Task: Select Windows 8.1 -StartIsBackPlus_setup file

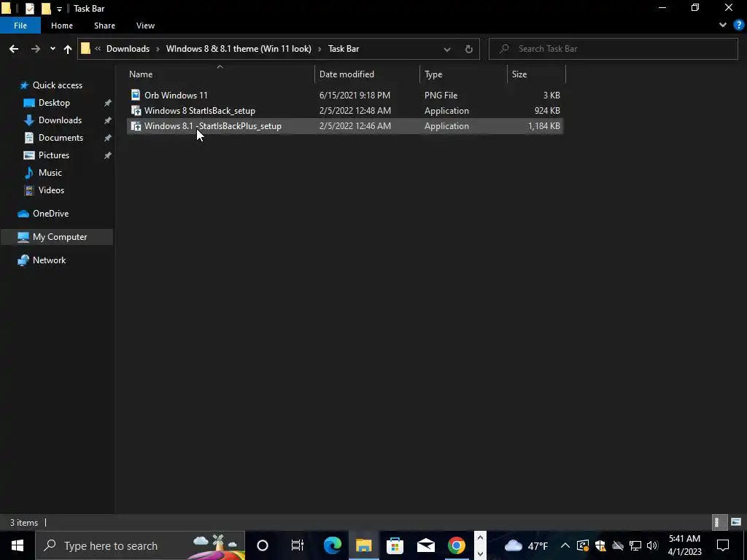Action: pos(212,125)
